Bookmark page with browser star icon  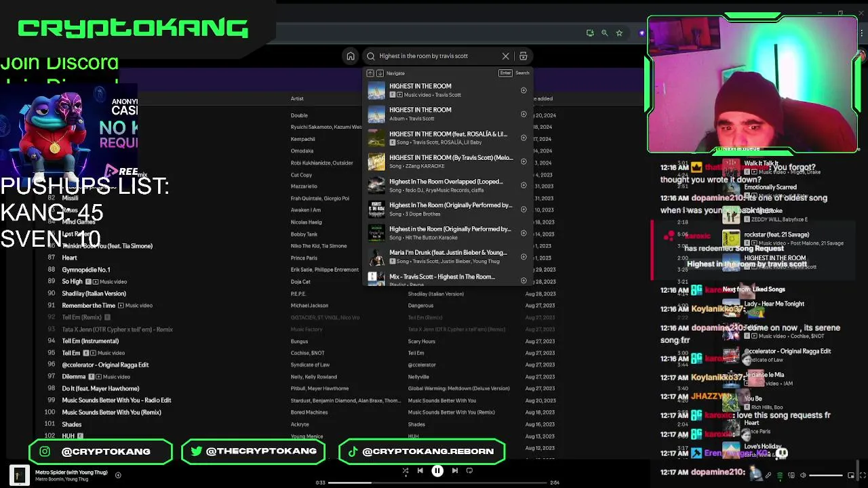pos(619,33)
